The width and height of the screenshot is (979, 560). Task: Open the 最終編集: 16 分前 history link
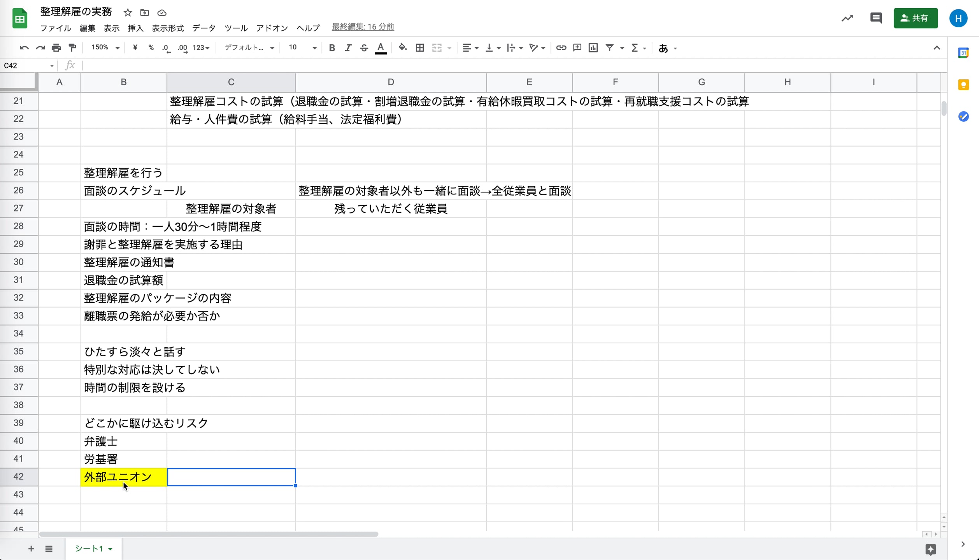(x=363, y=27)
